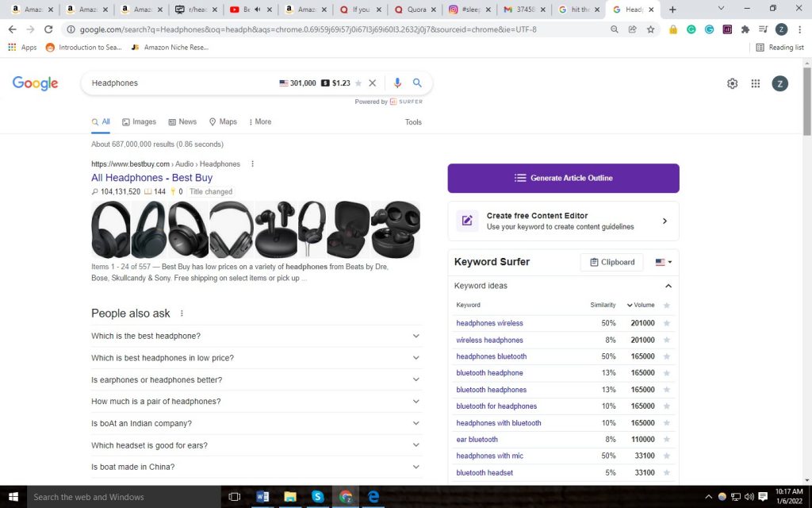Star all keywords header star
This screenshot has width=812, height=508.
pos(667,306)
